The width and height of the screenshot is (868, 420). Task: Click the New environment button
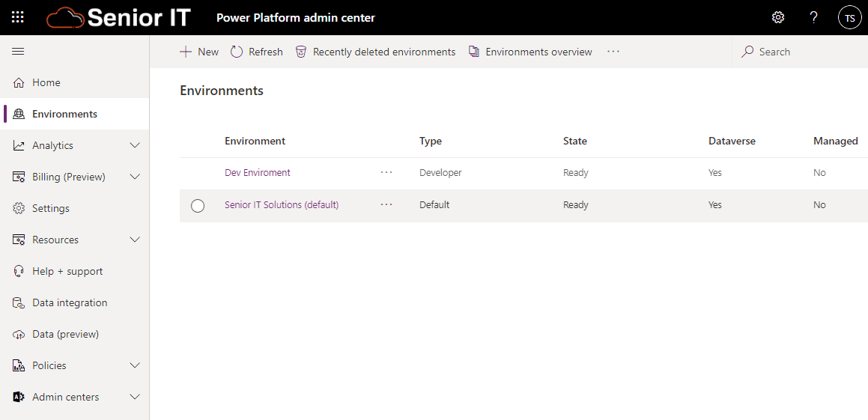click(x=199, y=52)
